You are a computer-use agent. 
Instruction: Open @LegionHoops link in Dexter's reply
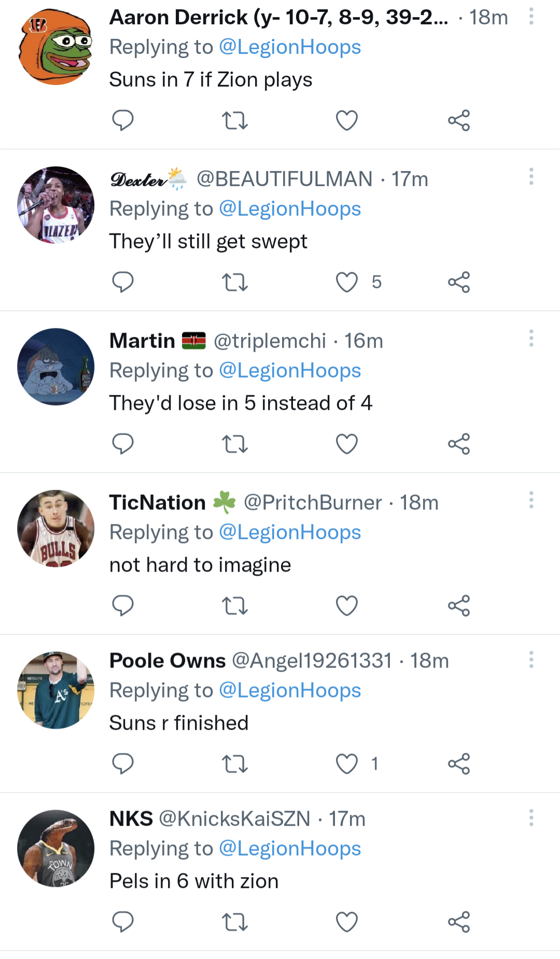pyautogui.click(x=290, y=209)
